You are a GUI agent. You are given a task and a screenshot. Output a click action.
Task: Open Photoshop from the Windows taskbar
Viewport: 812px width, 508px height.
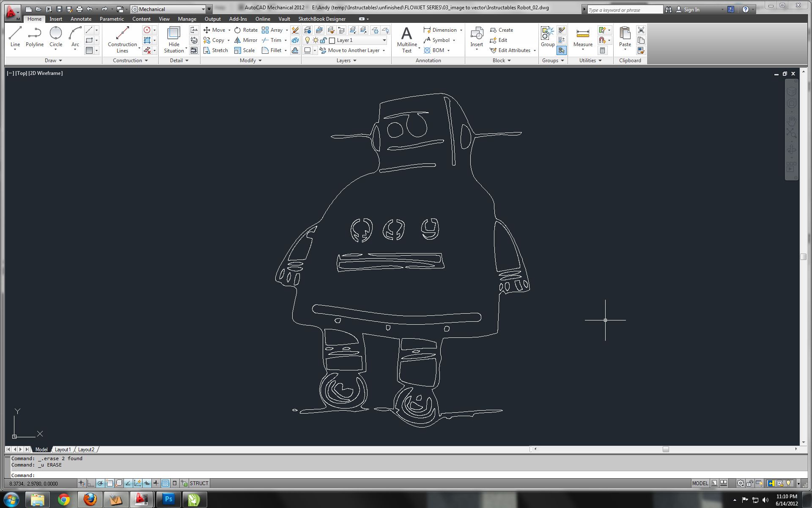pyautogui.click(x=168, y=499)
